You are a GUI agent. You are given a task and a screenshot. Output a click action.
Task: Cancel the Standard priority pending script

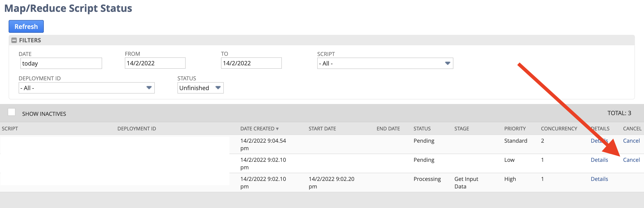(x=631, y=141)
